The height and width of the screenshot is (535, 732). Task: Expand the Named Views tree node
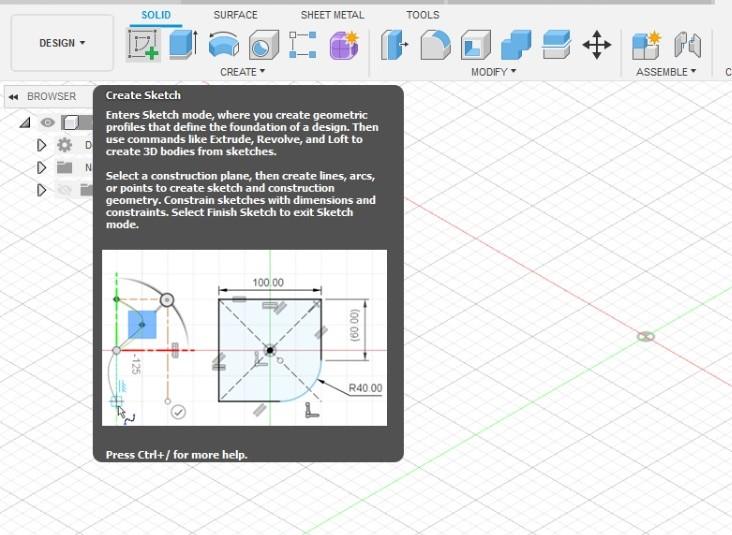[42, 168]
